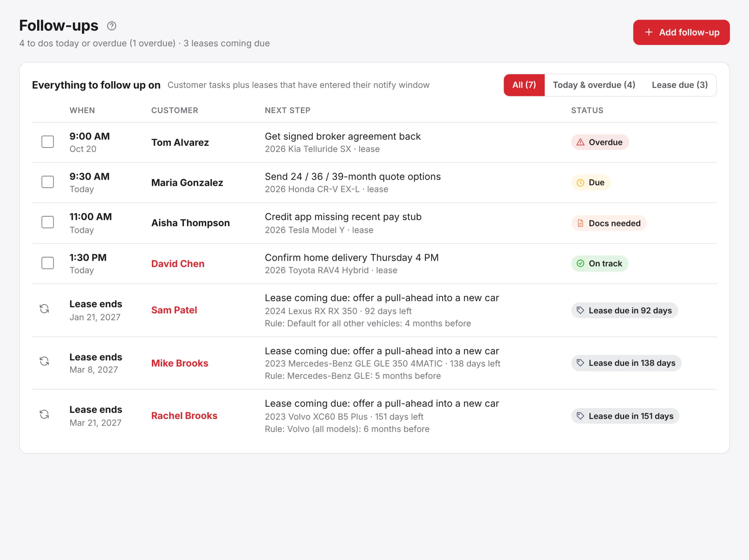
Task: Click 'Credit app missing recent pay stub'
Action: click(x=343, y=217)
